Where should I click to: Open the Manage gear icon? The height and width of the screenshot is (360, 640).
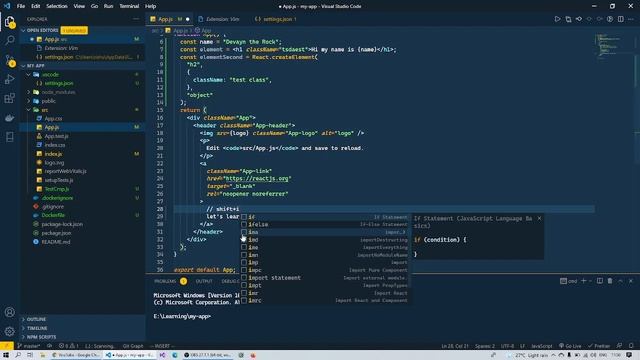coord(9,331)
